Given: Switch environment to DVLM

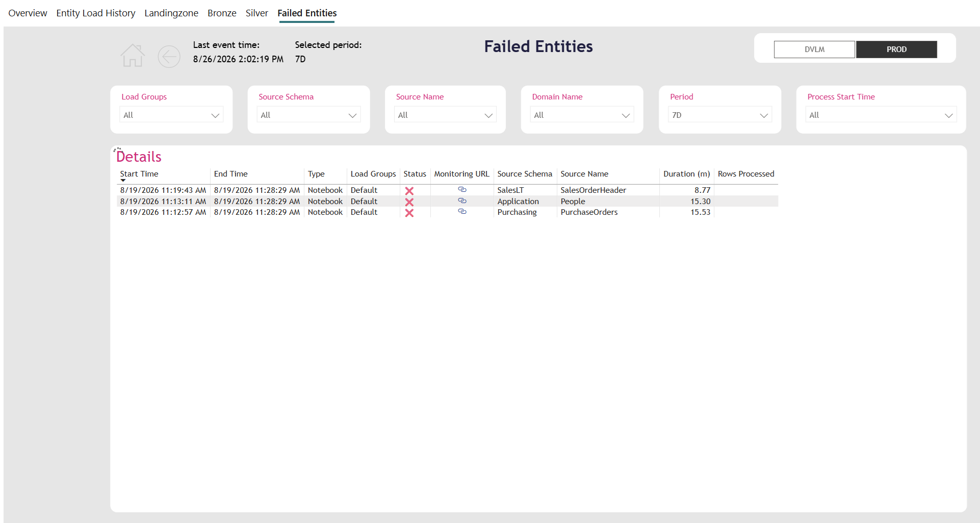Looking at the screenshot, I should 814,49.
